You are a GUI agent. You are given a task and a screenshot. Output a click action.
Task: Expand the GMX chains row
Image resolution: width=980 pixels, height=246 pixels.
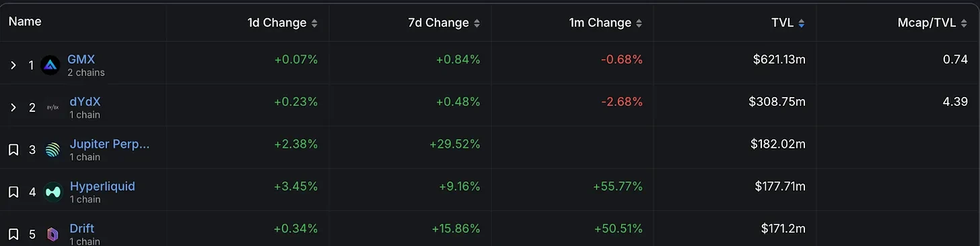point(13,65)
